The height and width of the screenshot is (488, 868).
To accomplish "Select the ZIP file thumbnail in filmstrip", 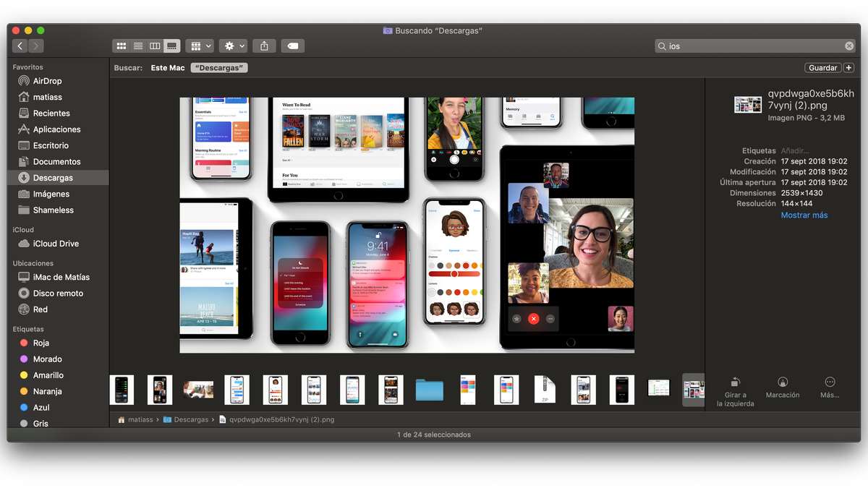I will click(545, 390).
